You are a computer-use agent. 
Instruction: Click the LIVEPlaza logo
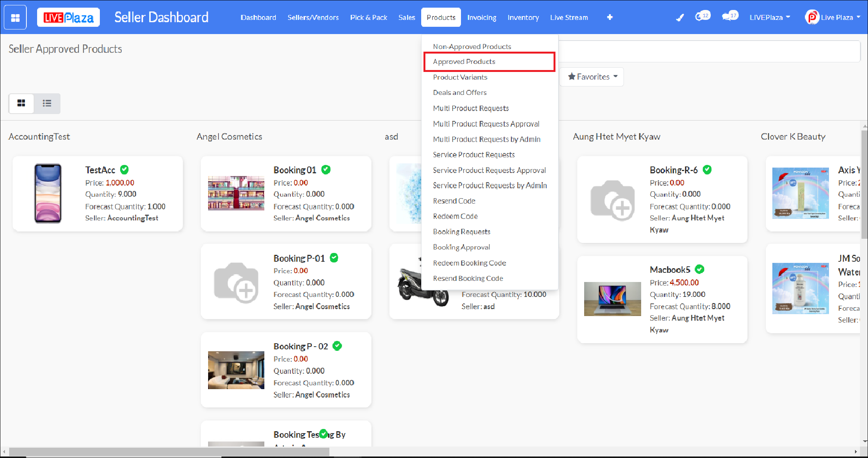[68, 18]
